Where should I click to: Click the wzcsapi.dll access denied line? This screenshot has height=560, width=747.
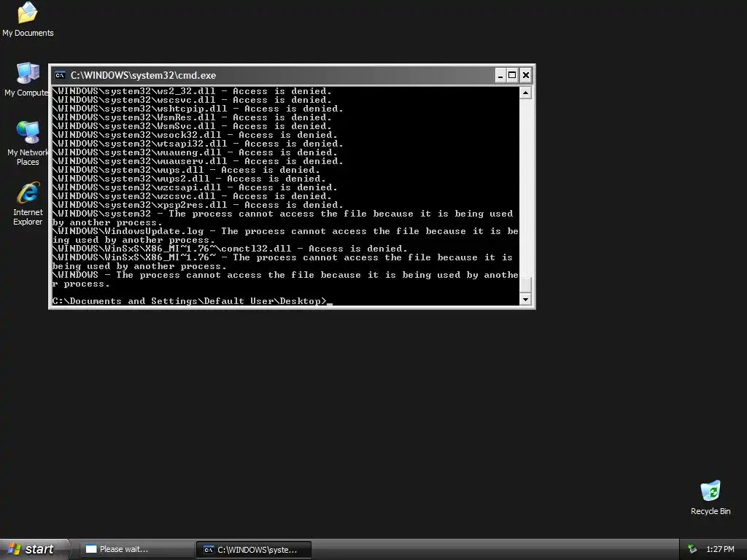click(195, 187)
